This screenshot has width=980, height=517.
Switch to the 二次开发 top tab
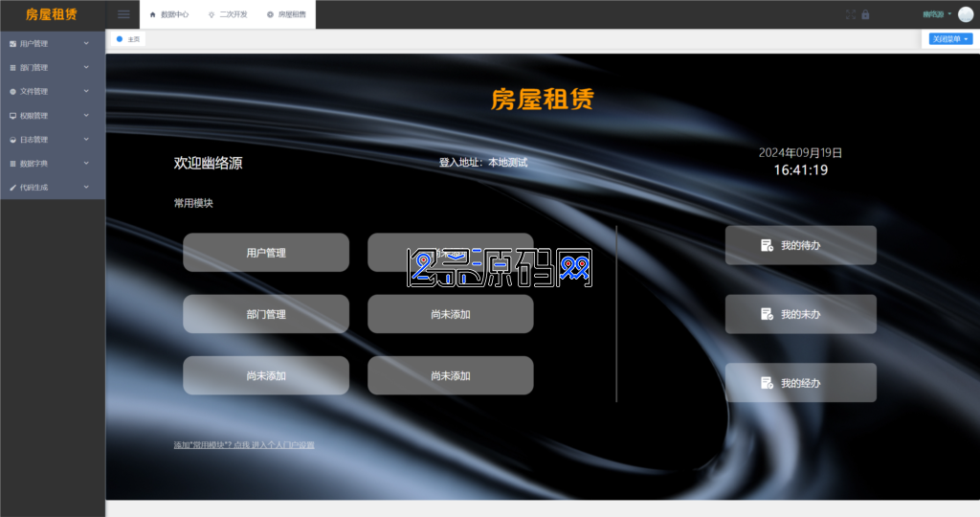coord(228,14)
